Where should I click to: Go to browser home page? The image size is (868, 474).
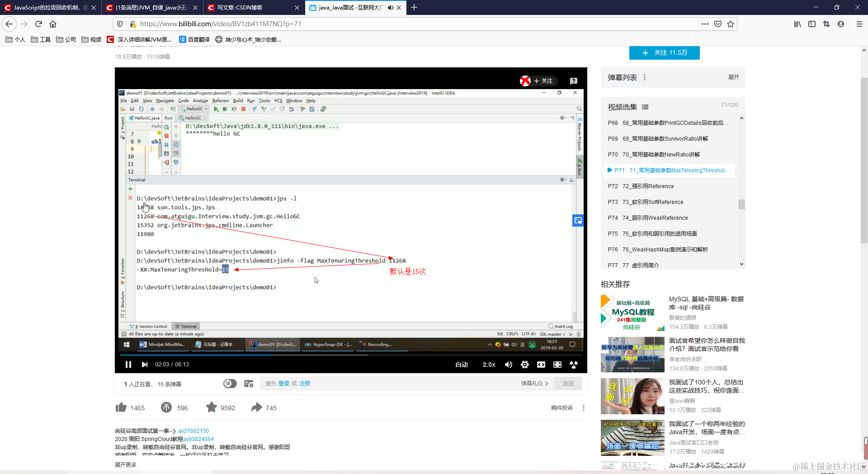pos(53,24)
